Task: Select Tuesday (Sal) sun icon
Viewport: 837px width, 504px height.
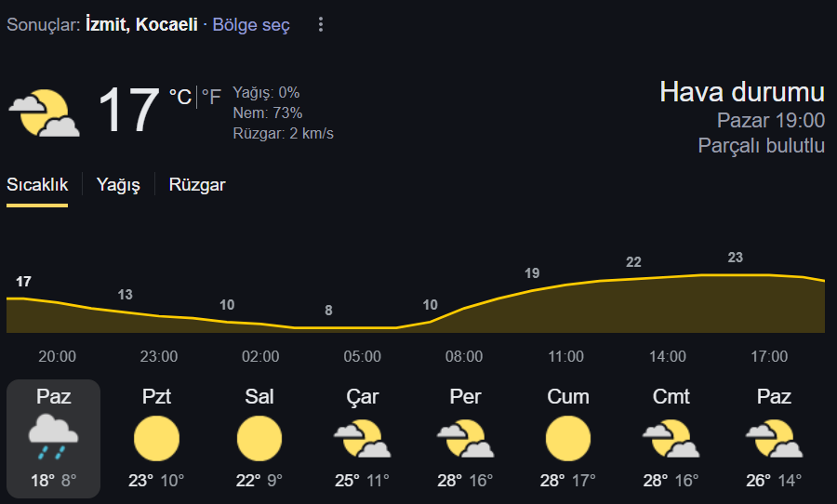Action: [x=259, y=438]
